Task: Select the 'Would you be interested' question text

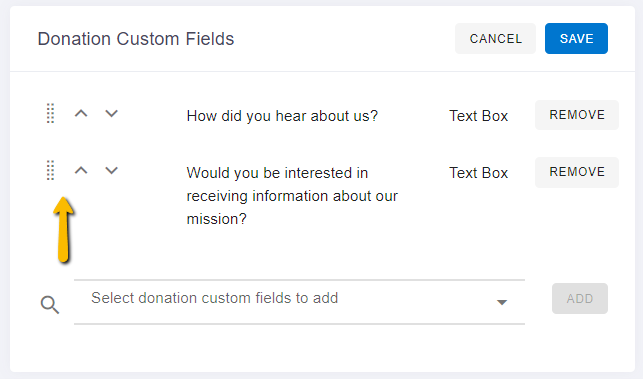Action: (x=292, y=196)
